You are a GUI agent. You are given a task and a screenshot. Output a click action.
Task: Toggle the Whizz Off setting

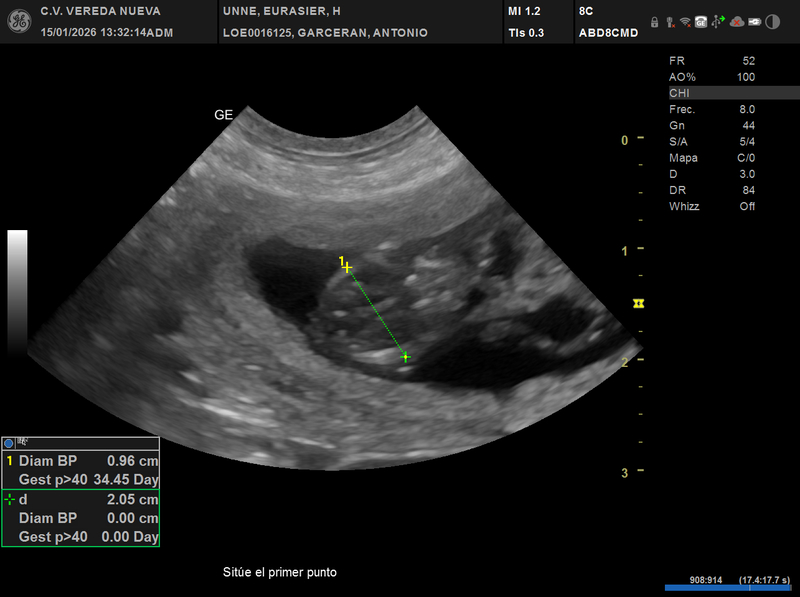[x=712, y=206]
